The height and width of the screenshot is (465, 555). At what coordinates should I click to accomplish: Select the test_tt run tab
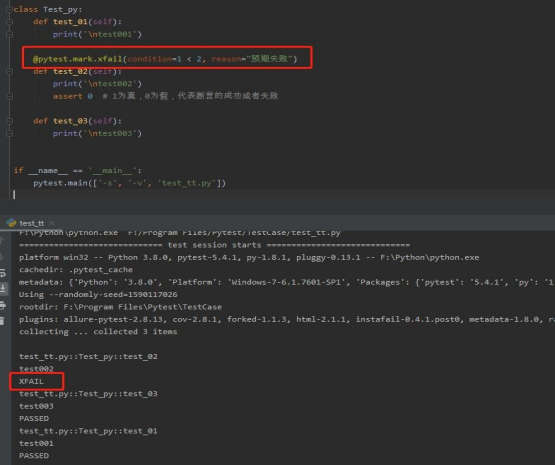(x=32, y=223)
